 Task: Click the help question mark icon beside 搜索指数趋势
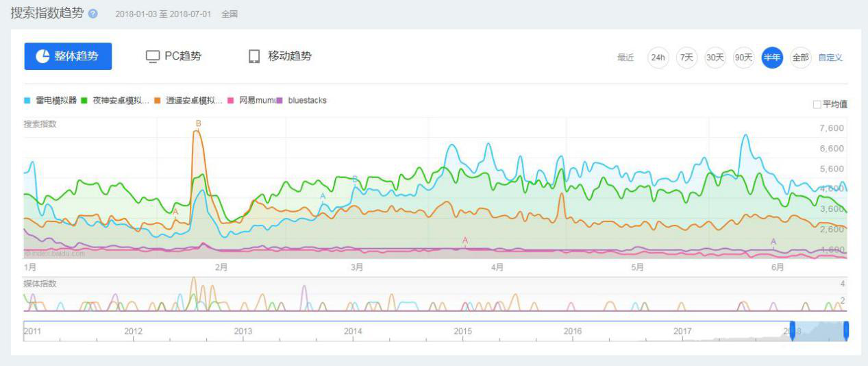[93, 14]
